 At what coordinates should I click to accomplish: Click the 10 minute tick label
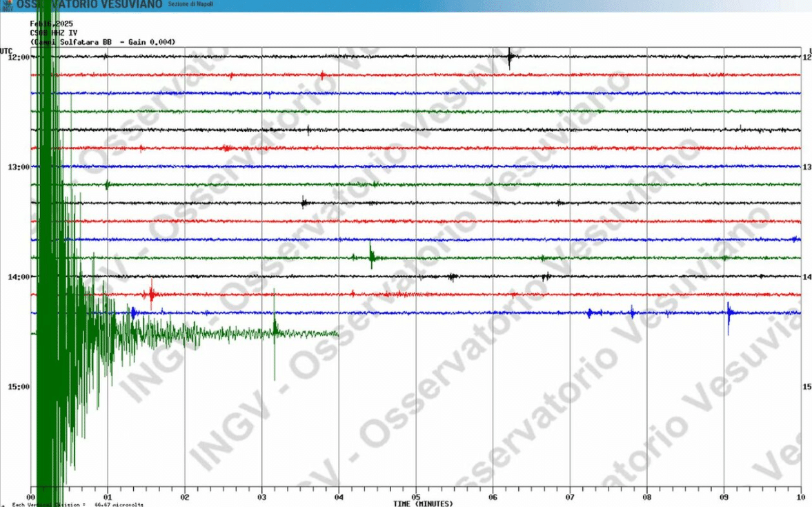[x=800, y=497]
